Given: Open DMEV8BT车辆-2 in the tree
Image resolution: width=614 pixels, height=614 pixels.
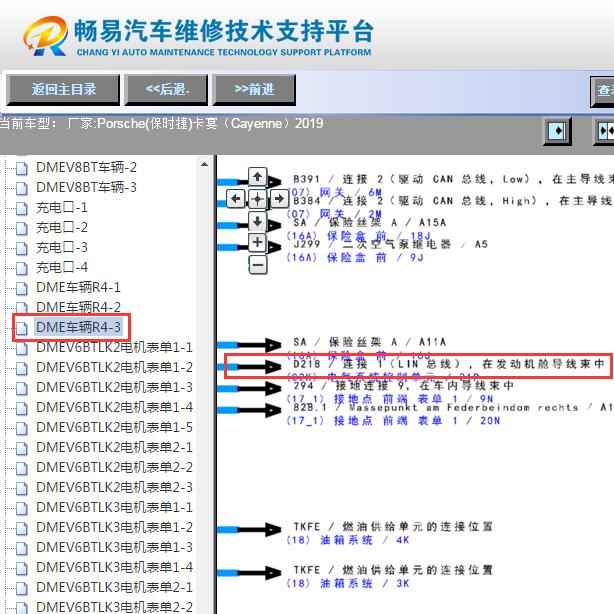Looking at the screenshot, I should pos(87,167).
